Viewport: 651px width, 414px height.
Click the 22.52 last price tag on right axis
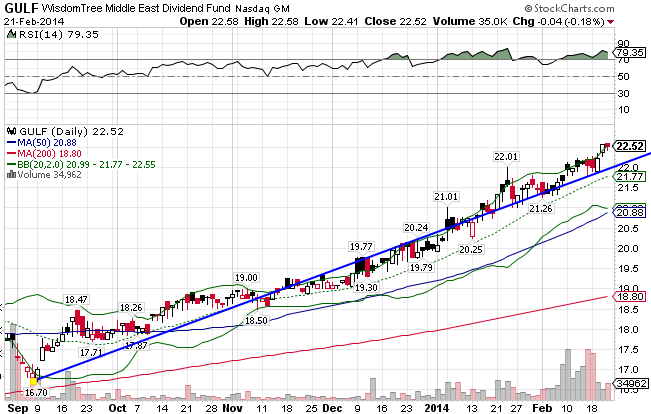coord(629,146)
